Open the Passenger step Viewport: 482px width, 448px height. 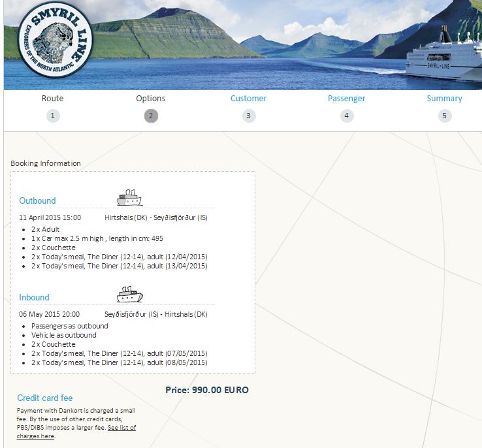tap(346, 99)
